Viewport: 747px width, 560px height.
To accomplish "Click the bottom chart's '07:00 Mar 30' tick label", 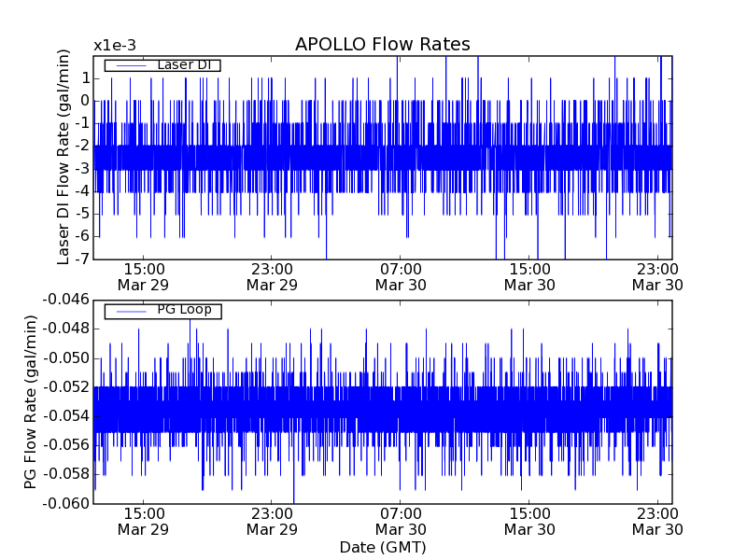I will 401,522.
